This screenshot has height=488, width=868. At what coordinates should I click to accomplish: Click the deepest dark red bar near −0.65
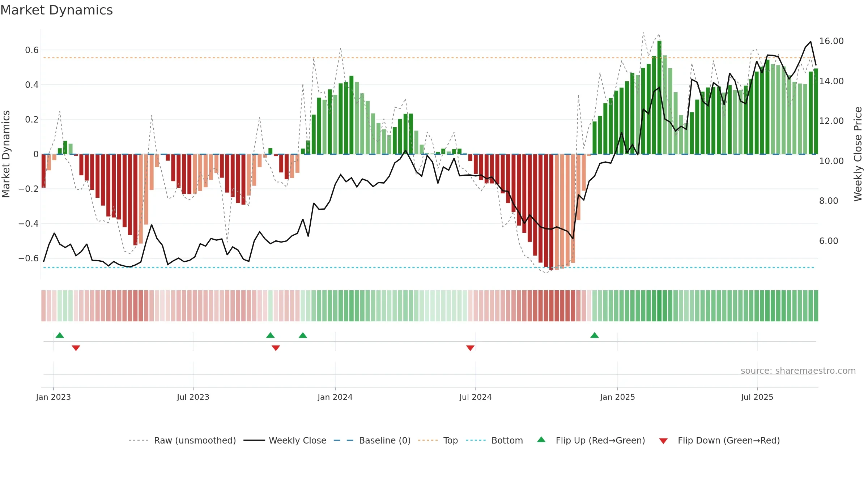551,212
